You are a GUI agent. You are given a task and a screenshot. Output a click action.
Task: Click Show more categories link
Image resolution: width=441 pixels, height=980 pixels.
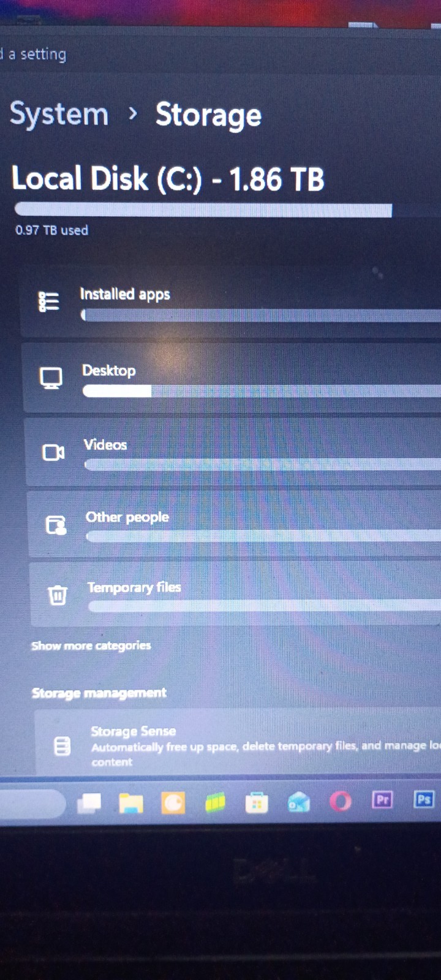[x=91, y=646]
